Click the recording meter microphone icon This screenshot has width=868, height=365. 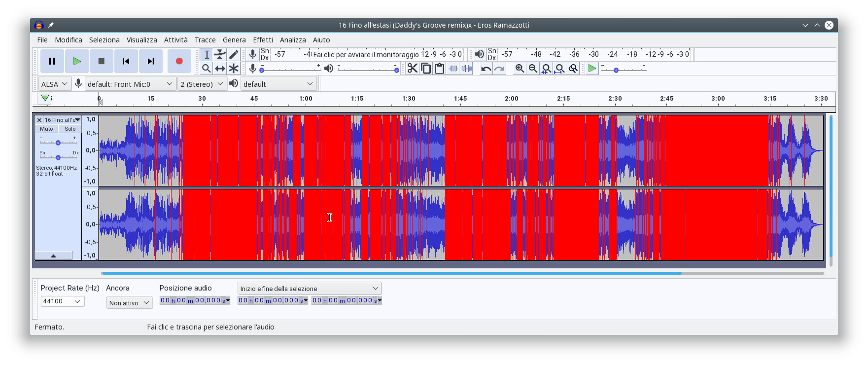[x=253, y=54]
